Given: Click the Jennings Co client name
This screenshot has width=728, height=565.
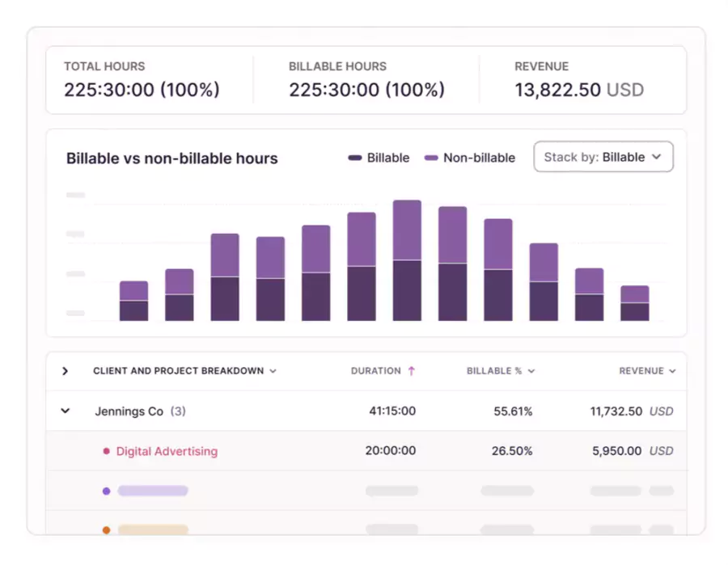Looking at the screenshot, I should click(x=129, y=411).
